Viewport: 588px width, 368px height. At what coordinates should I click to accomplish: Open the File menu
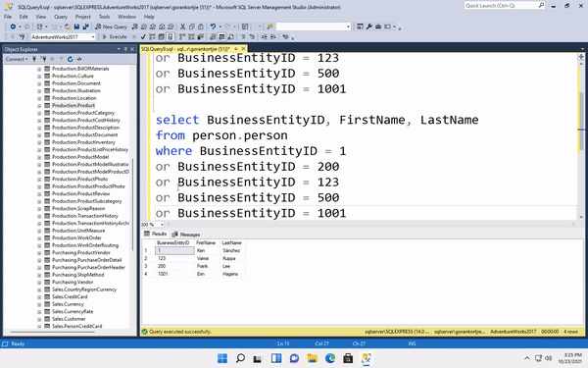pos(8,17)
